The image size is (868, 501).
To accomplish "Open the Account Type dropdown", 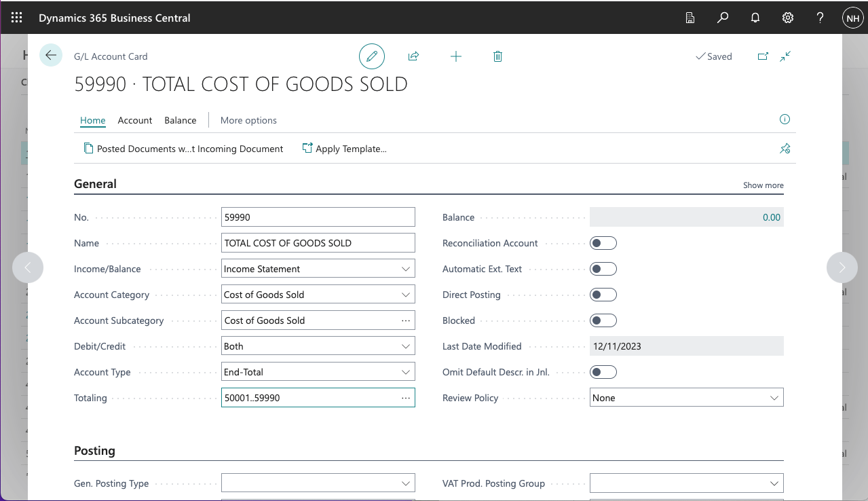I will tap(318, 372).
